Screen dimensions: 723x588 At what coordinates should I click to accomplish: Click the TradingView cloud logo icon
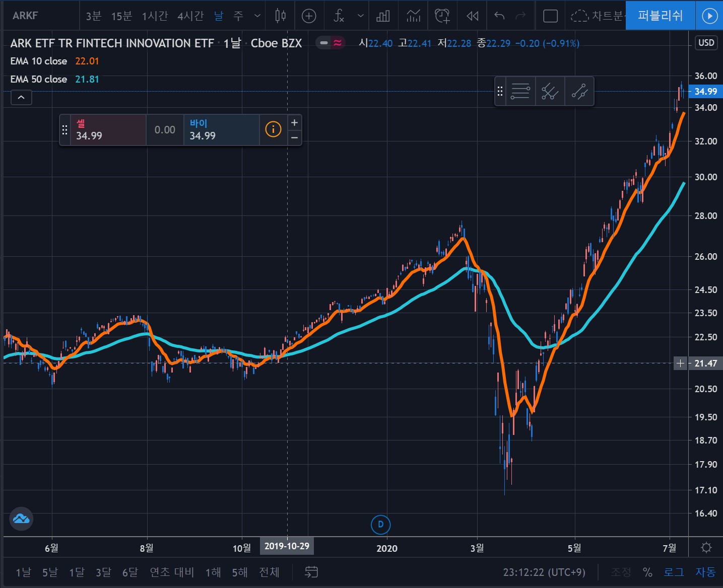(x=21, y=519)
